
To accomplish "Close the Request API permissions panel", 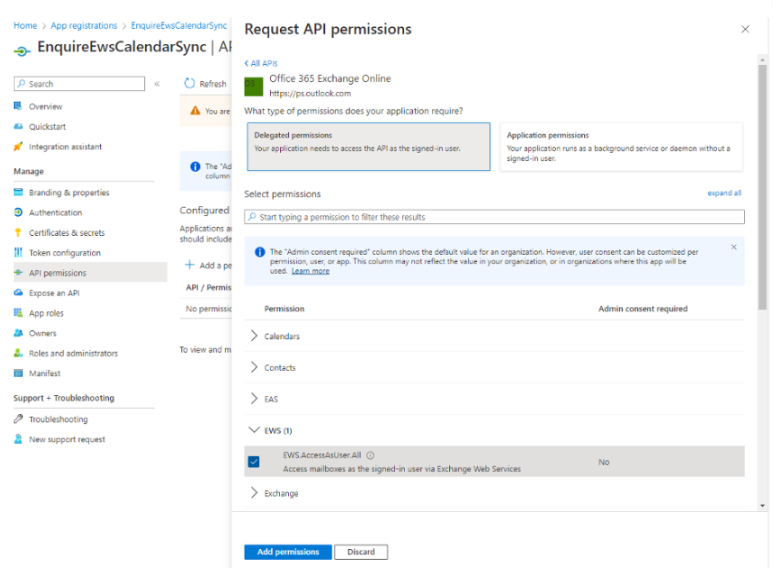I will tap(745, 29).
